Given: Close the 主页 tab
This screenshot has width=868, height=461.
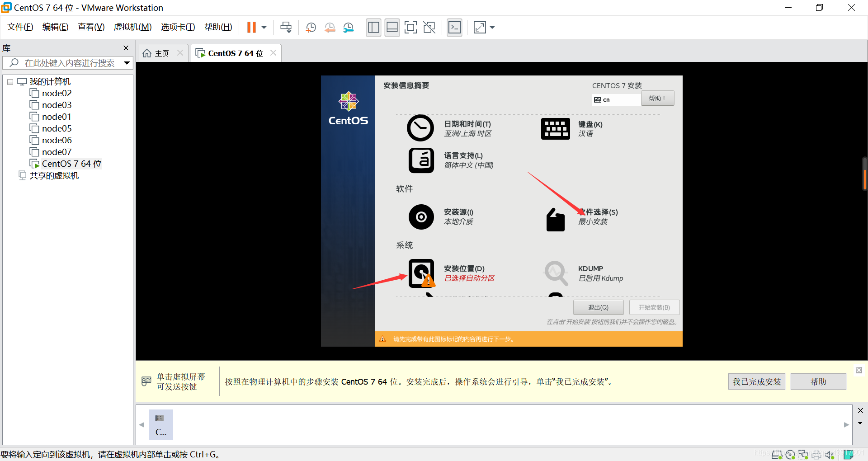Looking at the screenshot, I should click(x=180, y=53).
